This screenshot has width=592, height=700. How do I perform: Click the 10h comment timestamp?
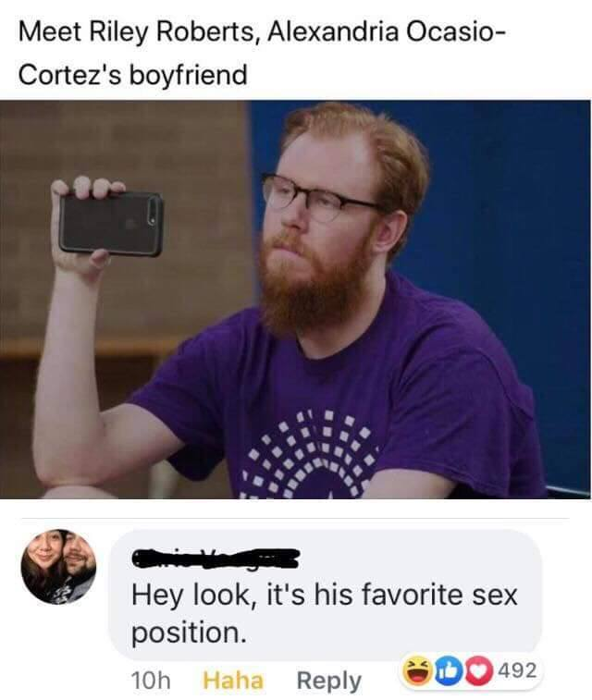[151, 681]
